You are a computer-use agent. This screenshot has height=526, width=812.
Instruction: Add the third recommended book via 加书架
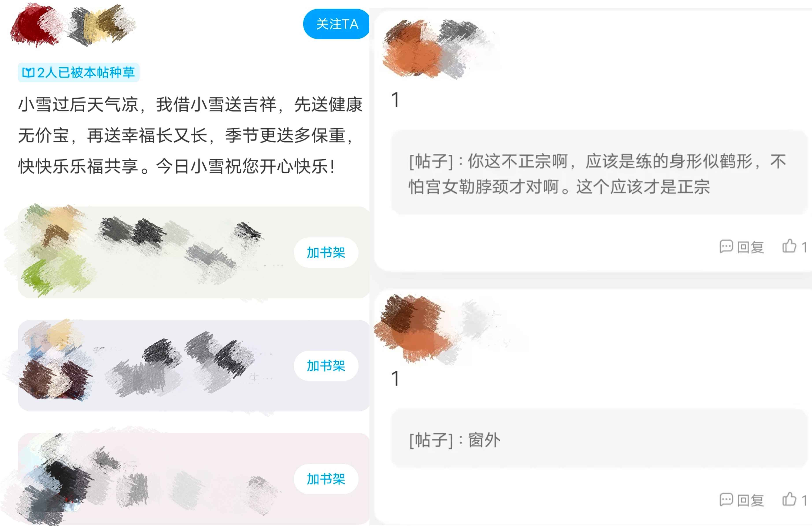point(326,479)
